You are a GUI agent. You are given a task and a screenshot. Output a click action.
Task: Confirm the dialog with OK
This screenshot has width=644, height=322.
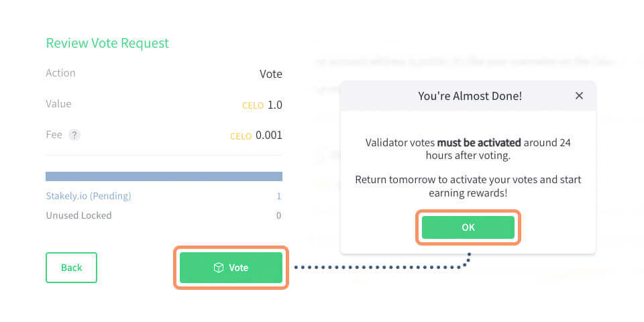coord(468,227)
